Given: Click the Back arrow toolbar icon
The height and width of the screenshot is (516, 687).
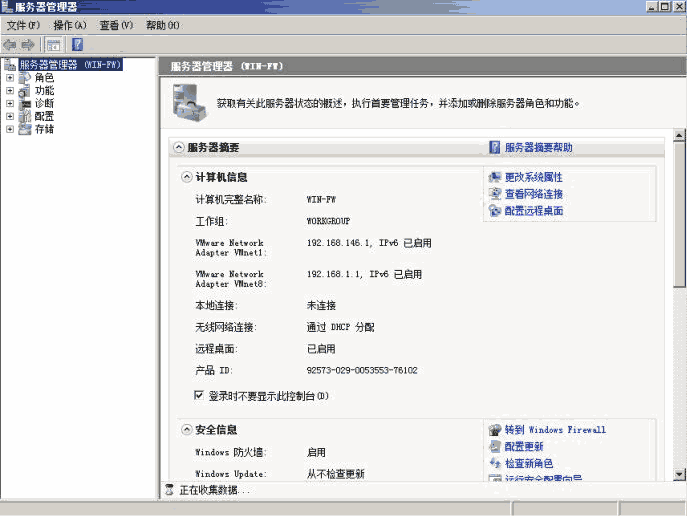Looking at the screenshot, I should tap(10, 45).
